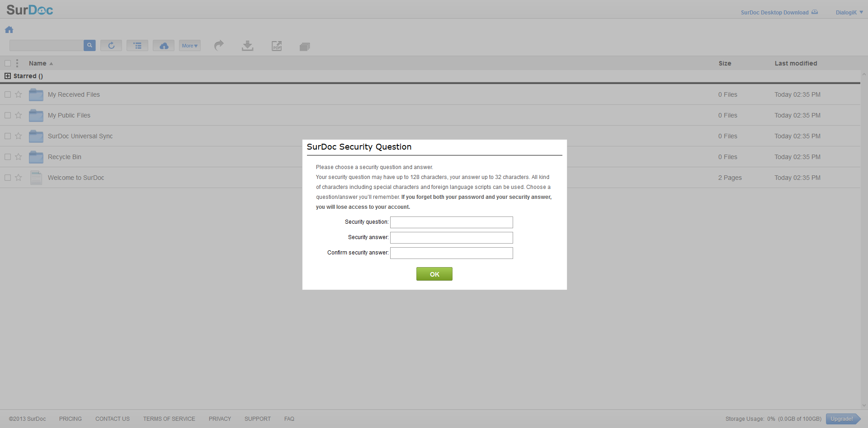Screen dimensions: 868x428
Task: Open Welcome to SurDoc document icon
Action: point(36,178)
